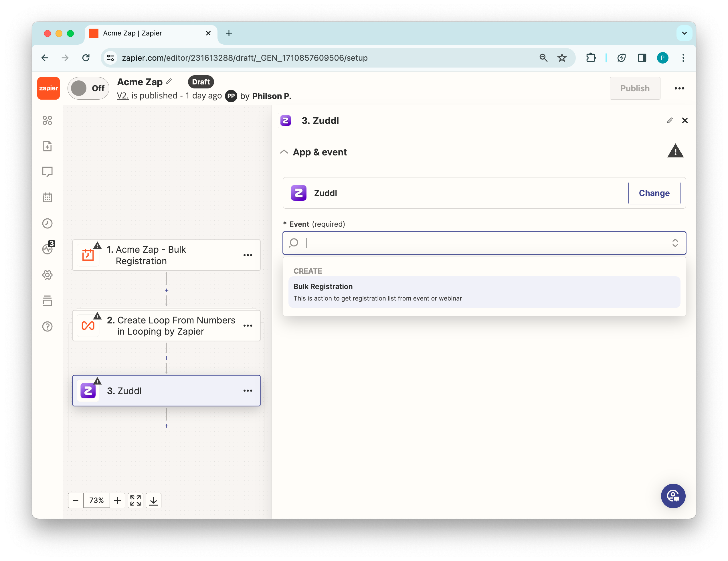This screenshot has height=561, width=728.
Task: Click the pencil icon to rename step 3
Action: pos(670,120)
